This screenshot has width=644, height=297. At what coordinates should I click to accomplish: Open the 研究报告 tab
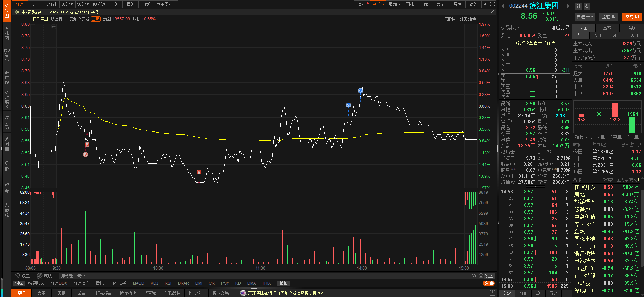pos(104,293)
